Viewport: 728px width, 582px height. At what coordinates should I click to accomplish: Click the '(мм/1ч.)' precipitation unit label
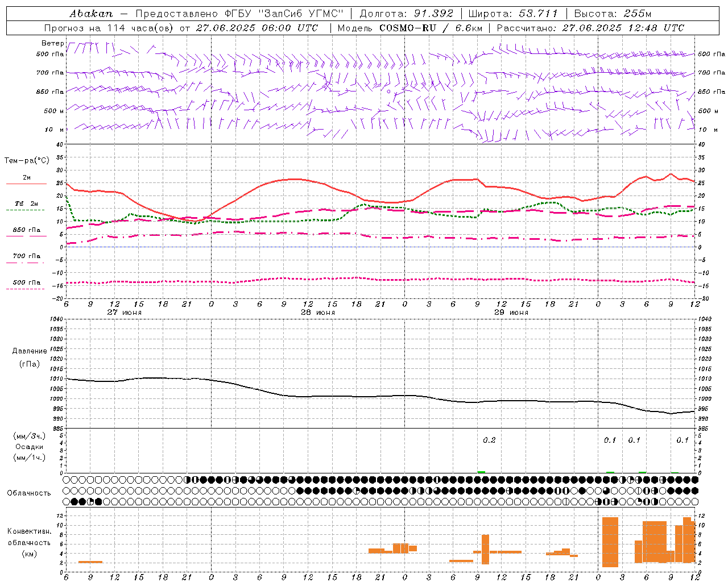29,458
